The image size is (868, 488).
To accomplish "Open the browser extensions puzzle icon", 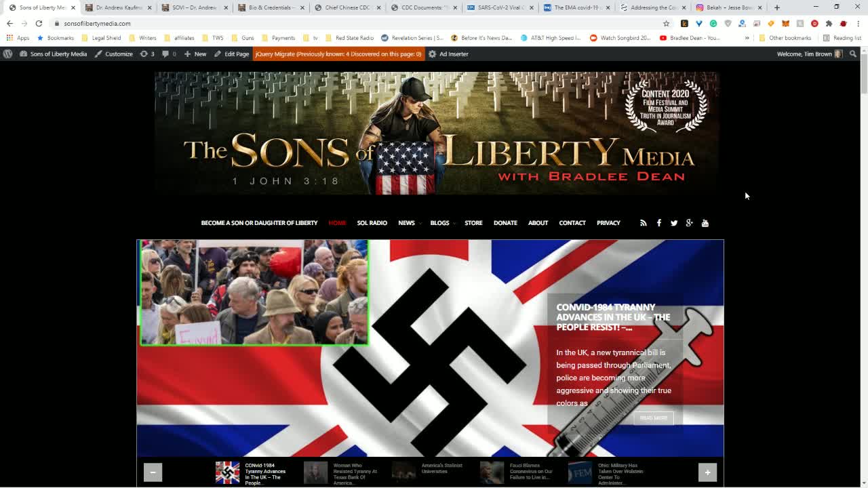I will [829, 23].
